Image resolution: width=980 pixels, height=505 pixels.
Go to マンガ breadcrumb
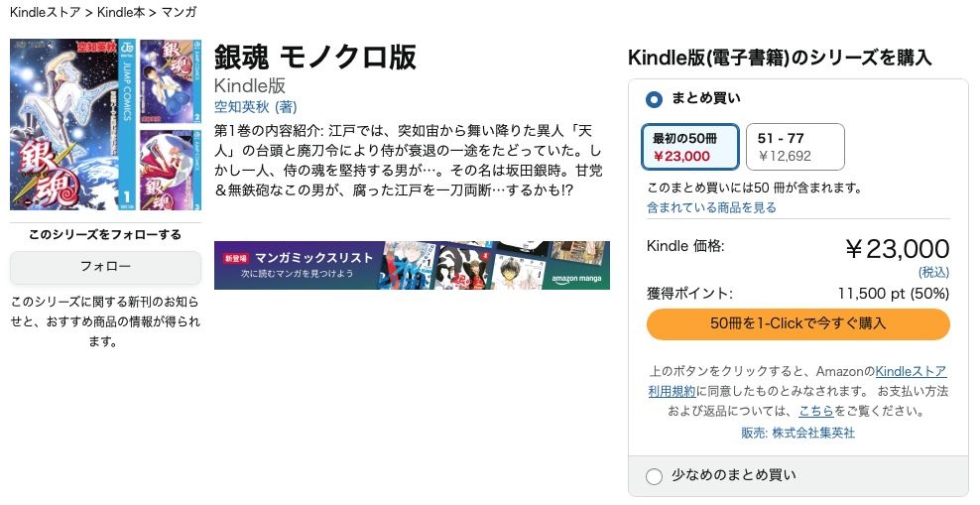(x=178, y=12)
